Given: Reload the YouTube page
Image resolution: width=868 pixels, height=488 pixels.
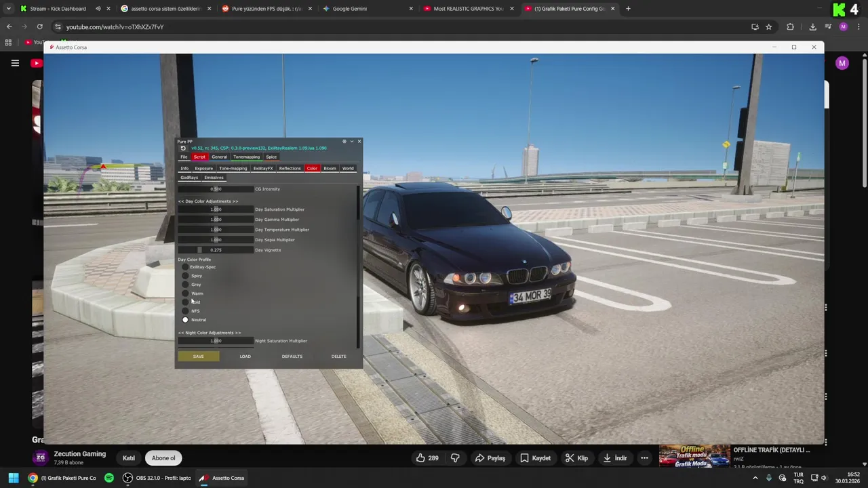Looking at the screenshot, I should (39, 27).
